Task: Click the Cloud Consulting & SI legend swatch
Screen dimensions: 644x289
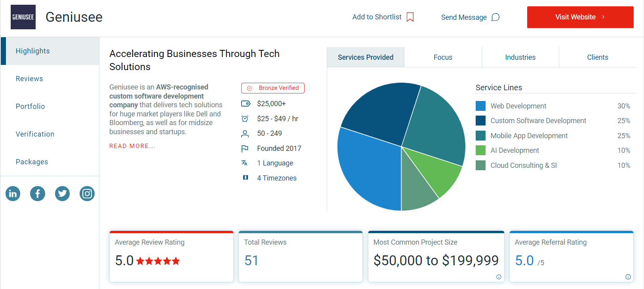Action: click(480, 165)
